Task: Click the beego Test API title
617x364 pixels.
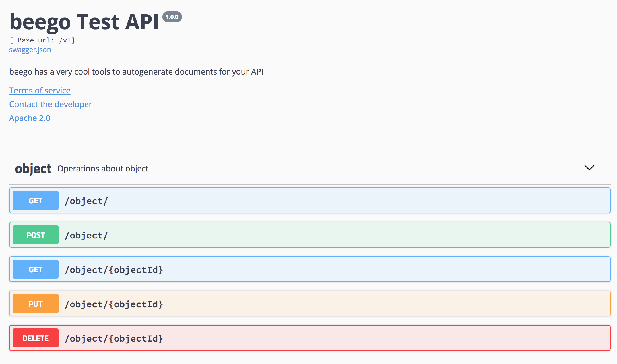Action: 84,22
